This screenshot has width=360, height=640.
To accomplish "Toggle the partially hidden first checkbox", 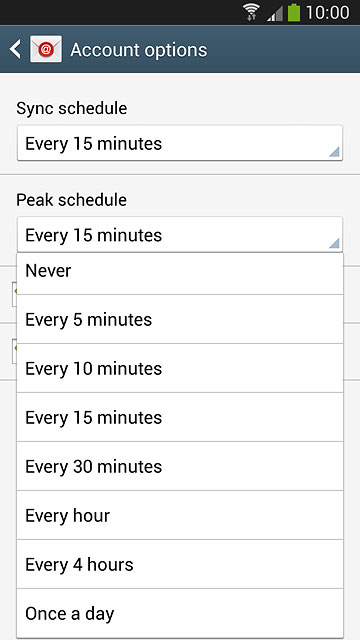I will 14,294.
